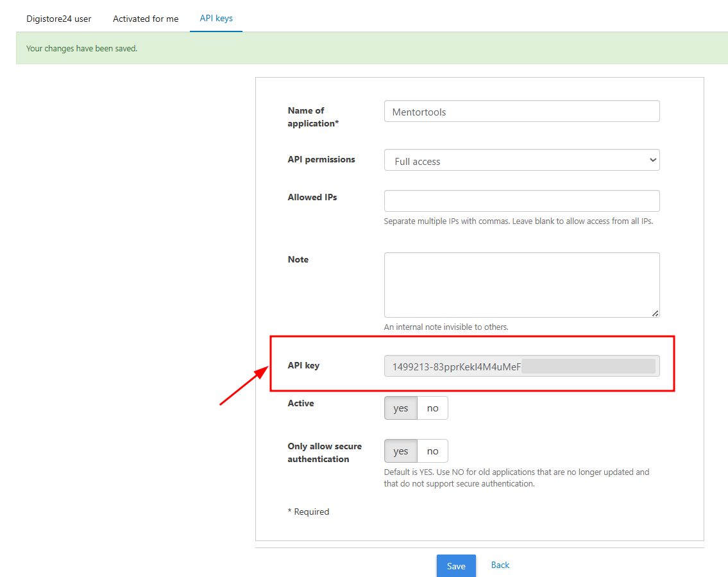Click the Allowed IPs input field
The height and width of the screenshot is (577, 728).
pos(521,201)
